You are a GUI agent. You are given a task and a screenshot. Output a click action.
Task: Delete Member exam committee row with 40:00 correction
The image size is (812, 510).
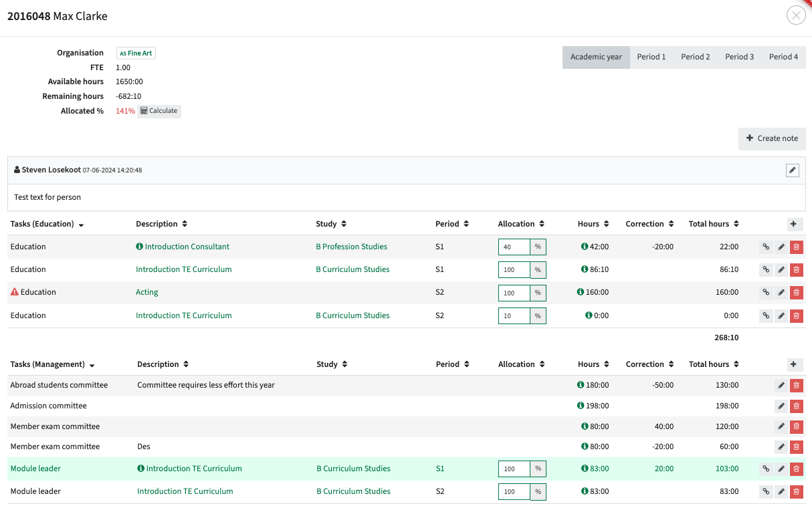(796, 426)
